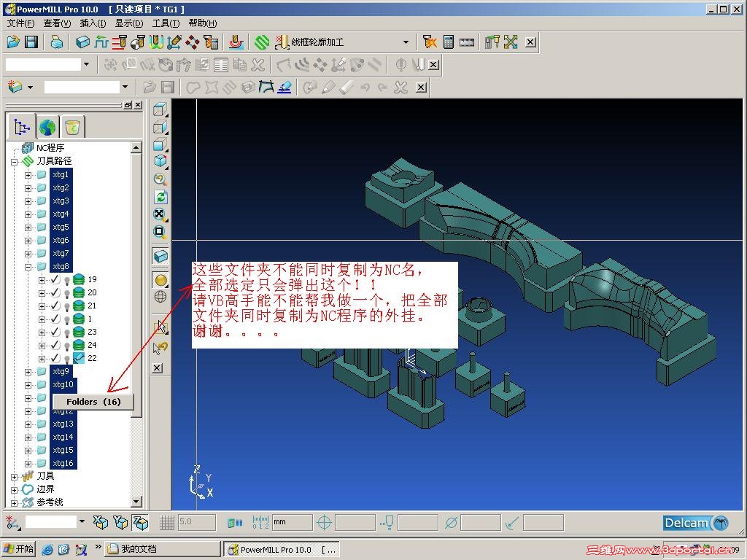The width and height of the screenshot is (747, 560).
Task: Toggle checkmark for toolpath 1
Action: [x=55, y=319]
